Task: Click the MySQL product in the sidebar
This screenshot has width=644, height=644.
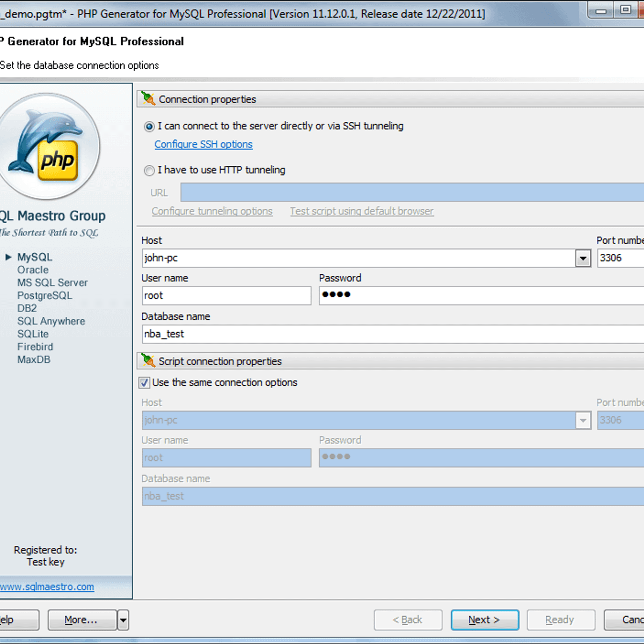Action: (34, 257)
